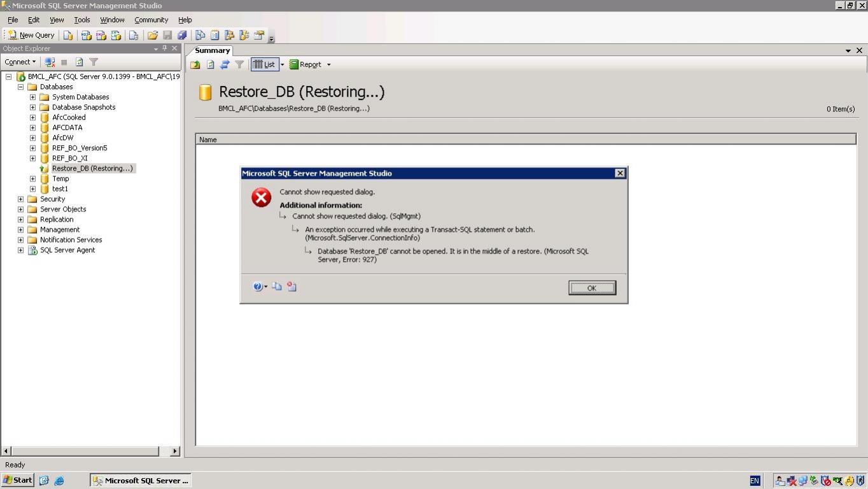Open an Analysis Services MDX Query
Image resolution: width=868 pixels, height=489 pixels.
pos(86,36)
